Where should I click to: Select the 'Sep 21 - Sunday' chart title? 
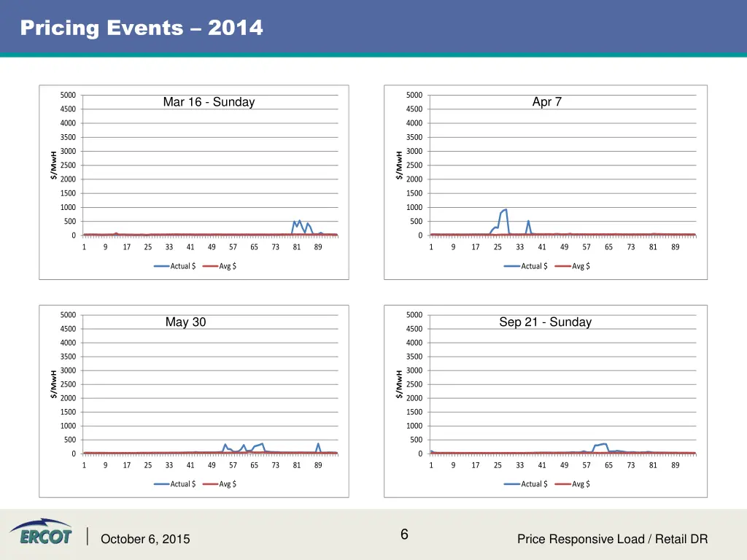[x=545, y=322]
